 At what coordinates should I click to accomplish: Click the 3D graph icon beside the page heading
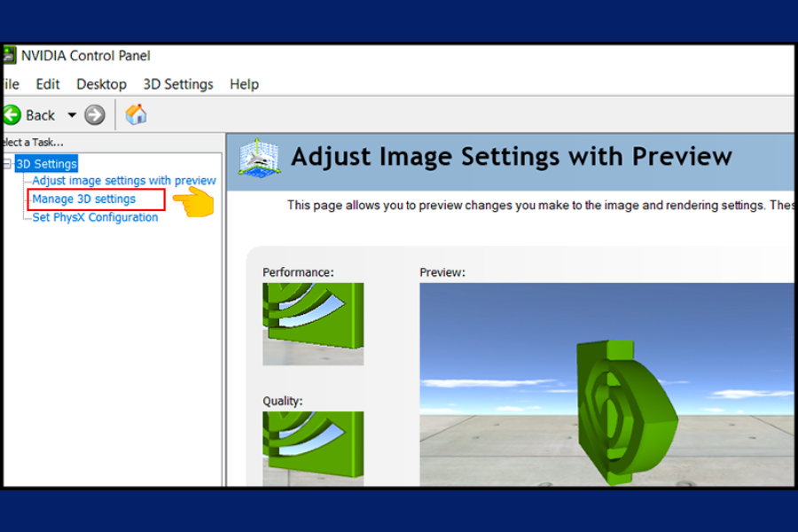pyautogui.click(x=258, y=156)
